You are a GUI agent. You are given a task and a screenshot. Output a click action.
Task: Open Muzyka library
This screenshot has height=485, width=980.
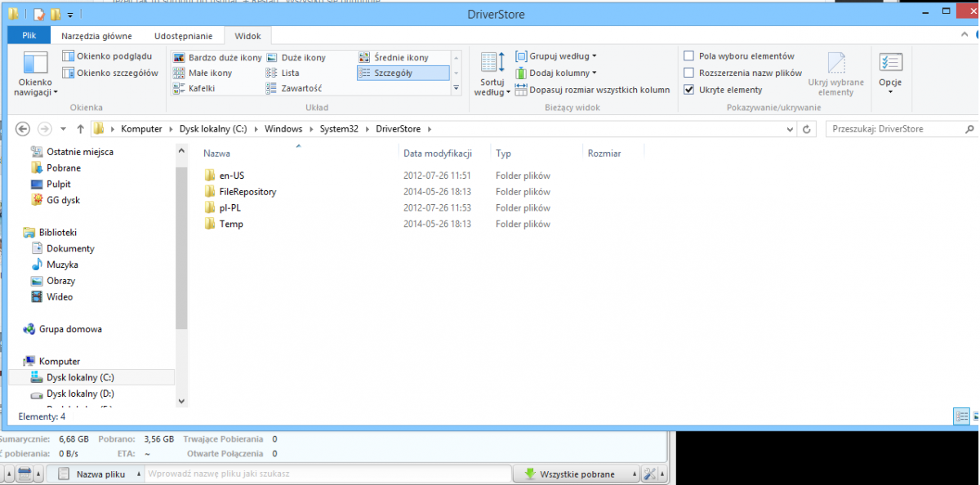point(62,265)
